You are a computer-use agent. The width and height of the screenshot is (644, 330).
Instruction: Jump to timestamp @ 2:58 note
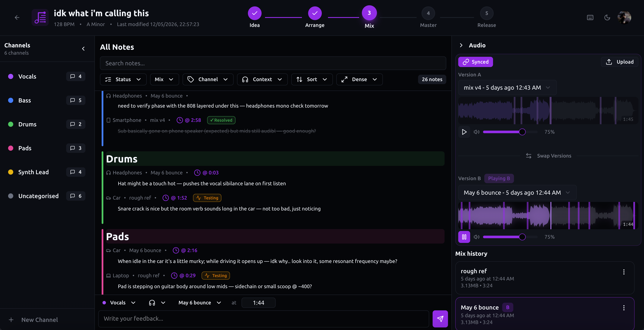click(189, 120)
